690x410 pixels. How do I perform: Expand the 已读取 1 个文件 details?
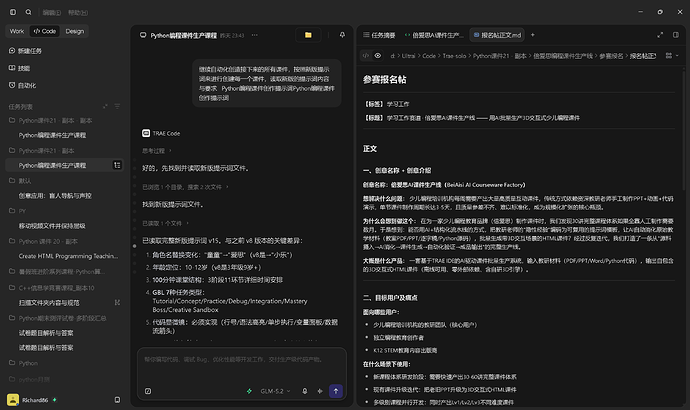click(x=165, y=223)
